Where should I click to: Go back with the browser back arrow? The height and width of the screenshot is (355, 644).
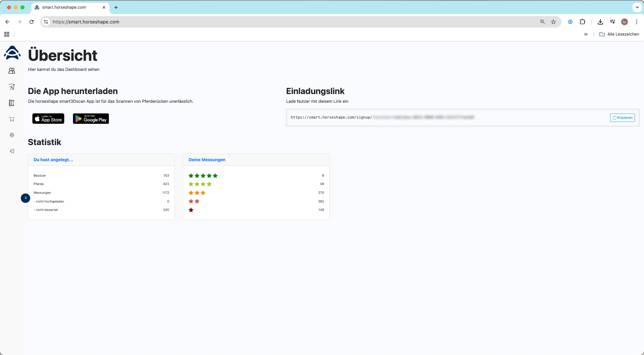7,22
